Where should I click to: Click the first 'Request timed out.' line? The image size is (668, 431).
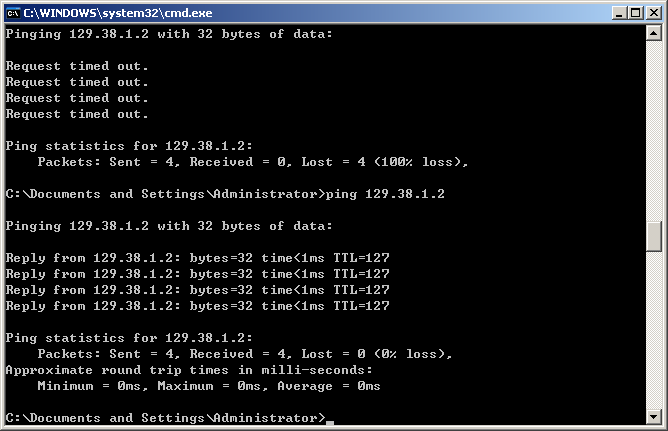pyautogui.click(x=77, y=66)
